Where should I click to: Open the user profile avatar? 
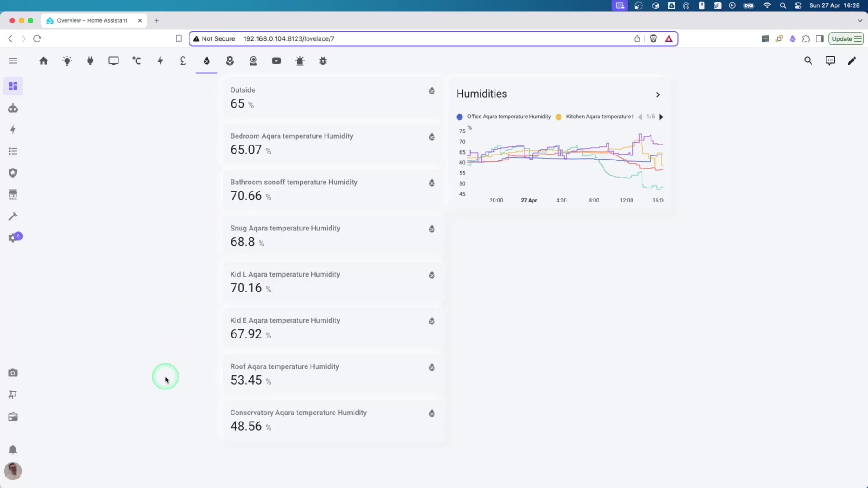[13, 471]
